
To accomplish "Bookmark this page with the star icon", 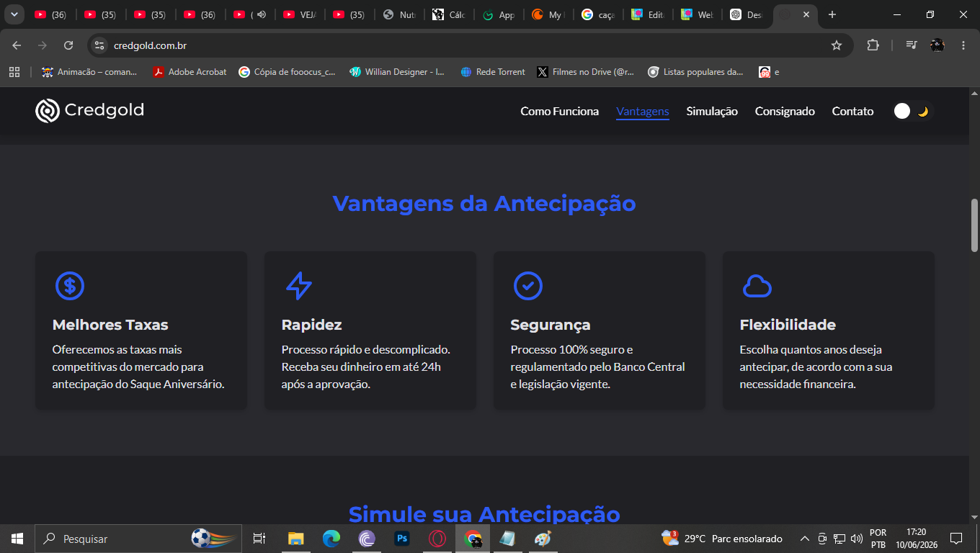I will click(837, 45).
